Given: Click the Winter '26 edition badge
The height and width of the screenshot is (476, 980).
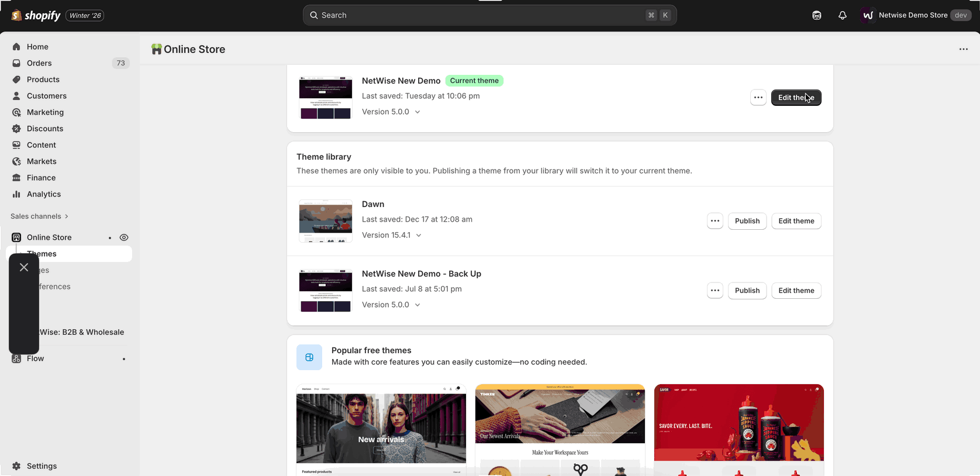Looking at the screenshot, I should (x=85, y=15).
